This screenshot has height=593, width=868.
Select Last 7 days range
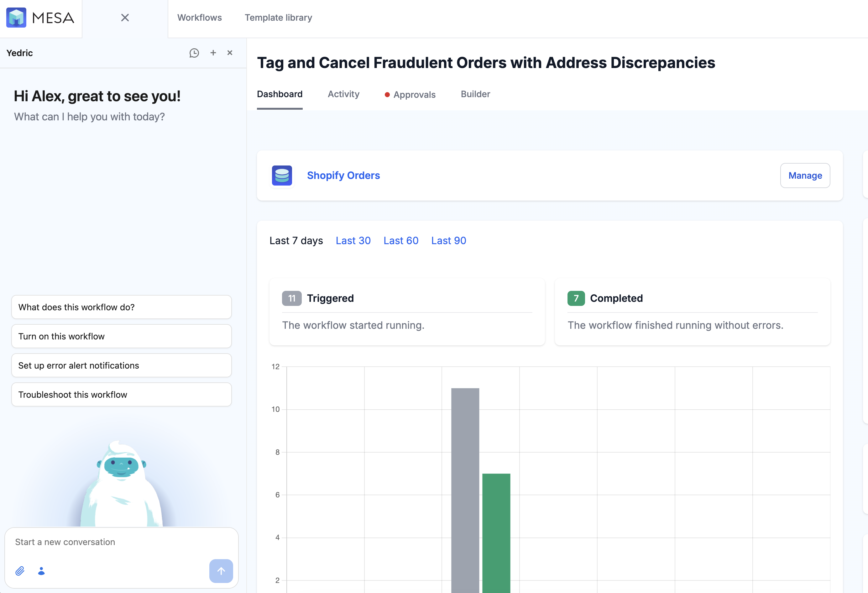296,241
